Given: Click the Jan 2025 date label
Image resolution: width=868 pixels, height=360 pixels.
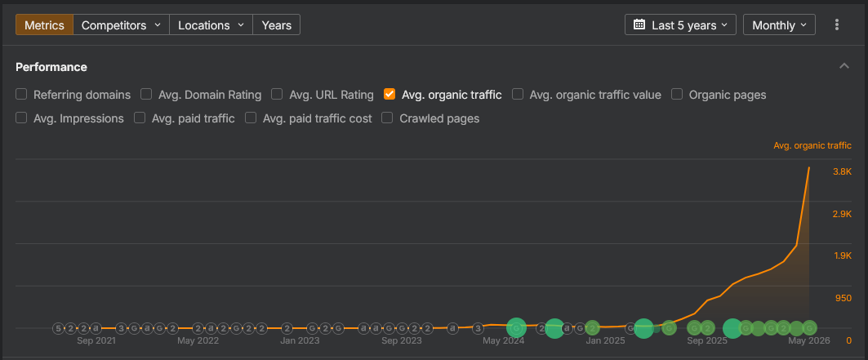Looking at the screenshot, I should pyautogui.click(x=605, y=340).
